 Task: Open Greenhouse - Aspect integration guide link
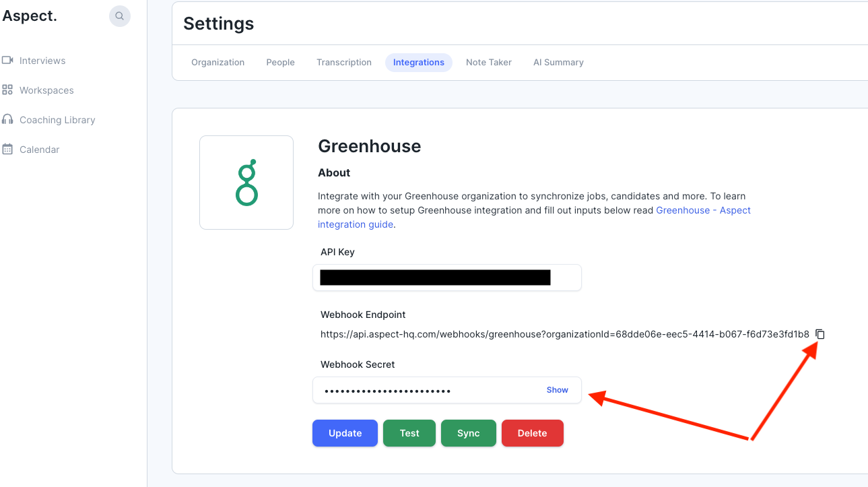(703, 210)
